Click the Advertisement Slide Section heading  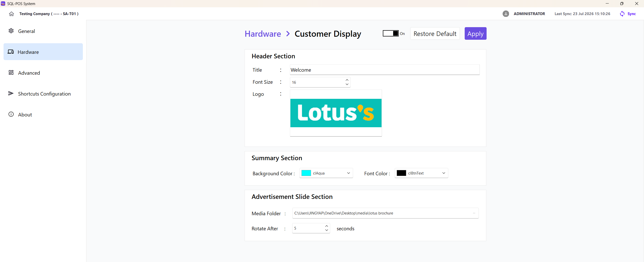click(292, 197)
